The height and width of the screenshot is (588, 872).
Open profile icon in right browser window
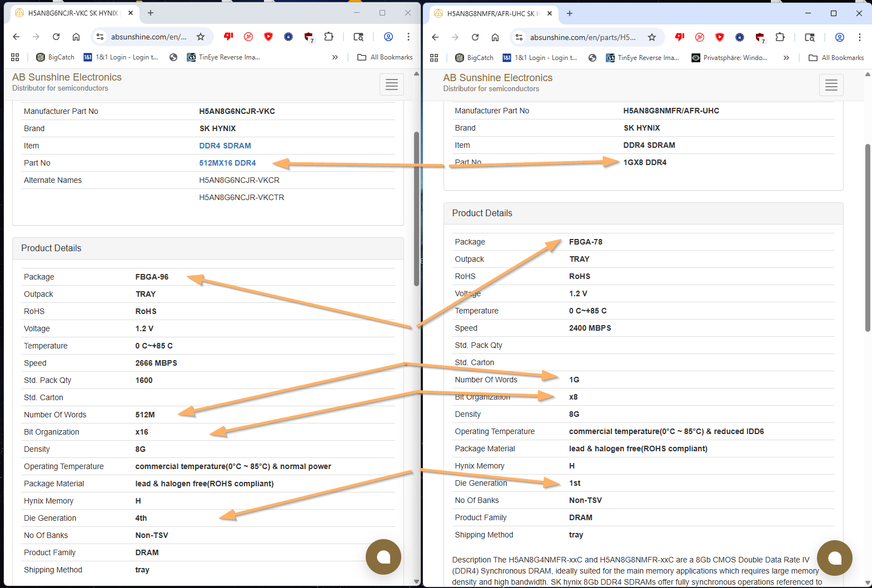(x=840, y=37)
